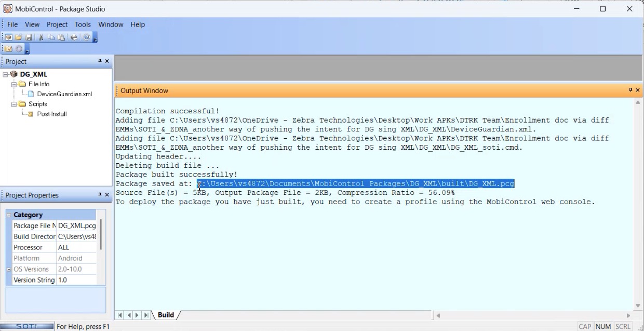
Task: Toggle auto-hide pin on Output Window
Action: point(630,90)
